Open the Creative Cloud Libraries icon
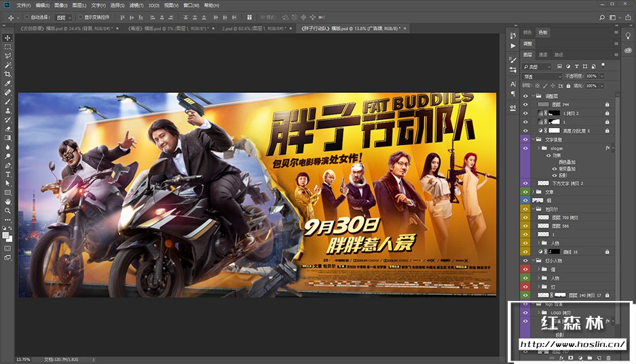The image size is (636, 364). pyautogui.click(x=628, y=50)
